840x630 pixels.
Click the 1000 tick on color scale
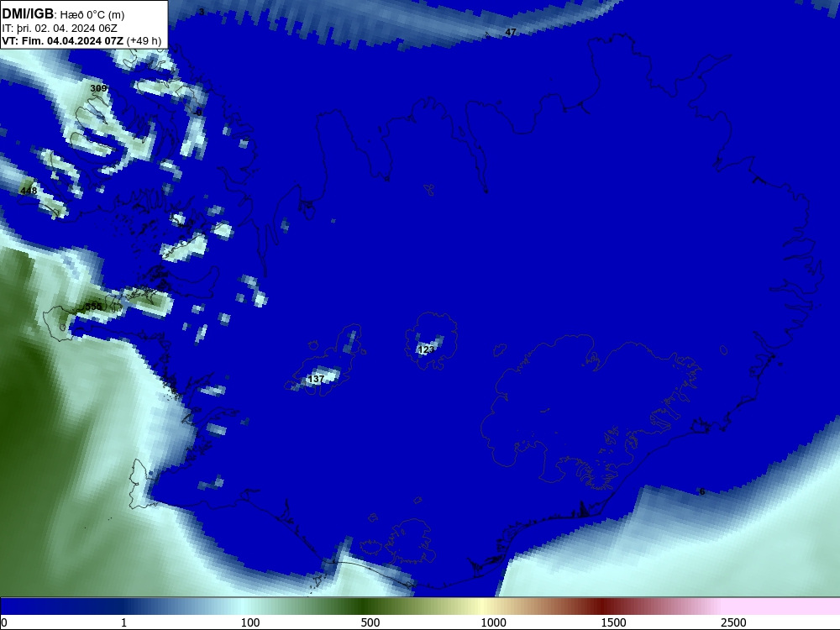point(493,622)
